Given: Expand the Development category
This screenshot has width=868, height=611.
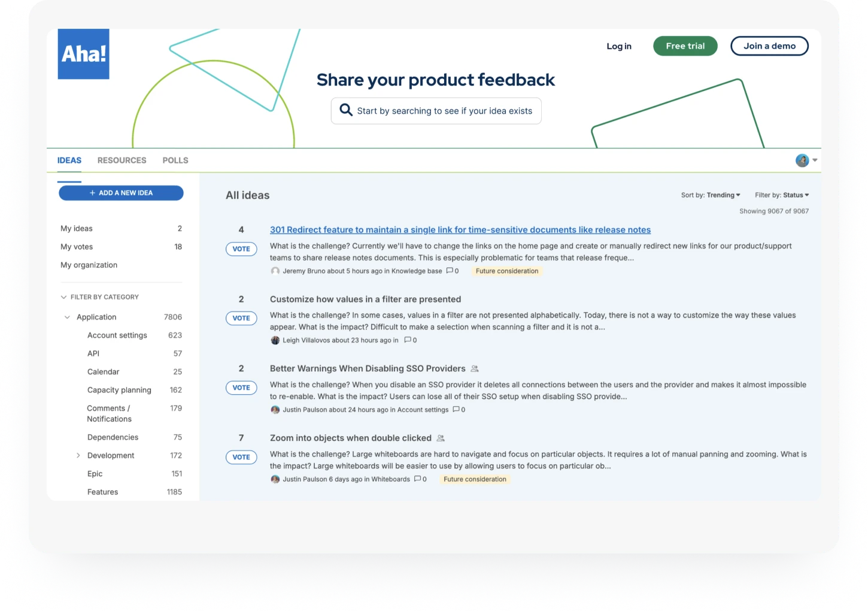Looking at the screenshot, I should (78, 455).
